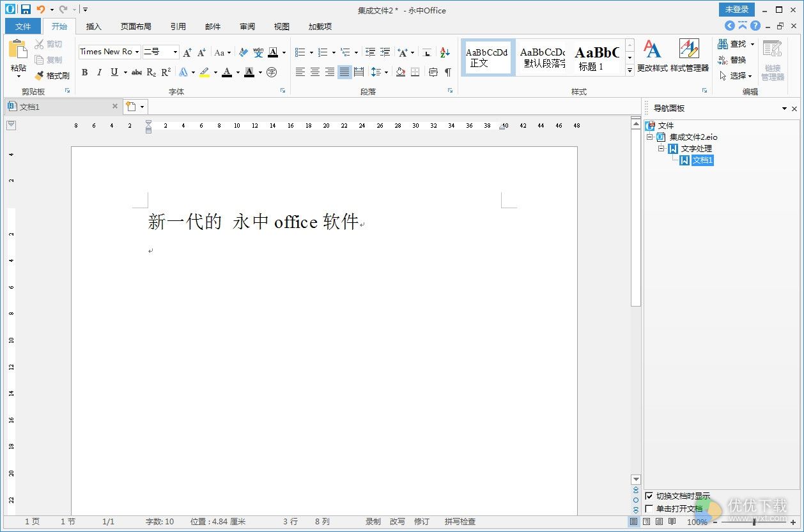Enable the 单击打开文档 checkbox
The height and width of the screenshot is (532, 804).
click(649, 509)
